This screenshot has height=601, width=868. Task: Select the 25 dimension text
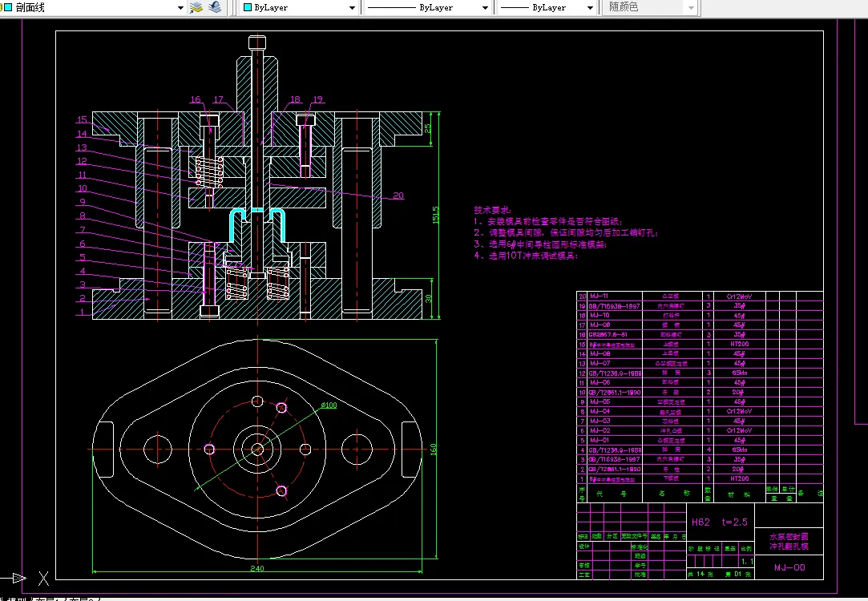point(428,128)
